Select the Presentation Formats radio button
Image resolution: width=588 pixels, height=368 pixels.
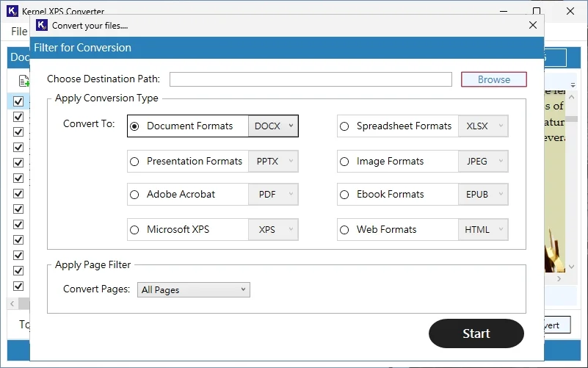click(134, 162)
